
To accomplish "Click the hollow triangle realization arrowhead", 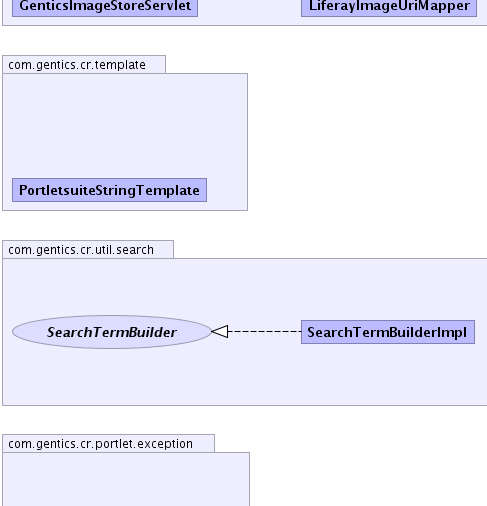I will pos(220,332).
